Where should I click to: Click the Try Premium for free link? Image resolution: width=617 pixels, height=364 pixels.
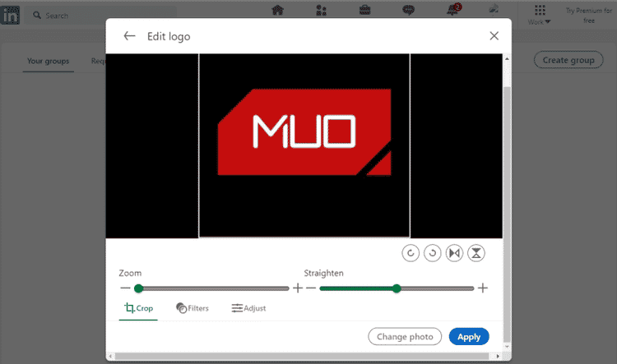click(x=589, y=16)
